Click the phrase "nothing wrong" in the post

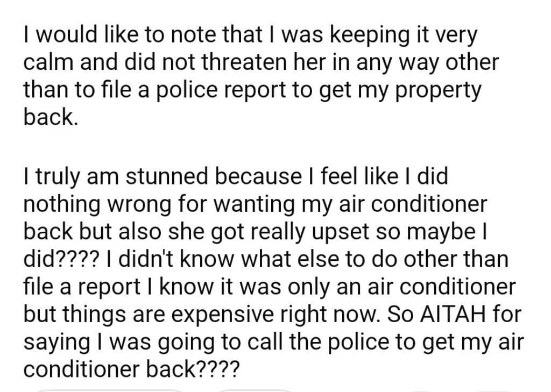[x=96, y=205]
